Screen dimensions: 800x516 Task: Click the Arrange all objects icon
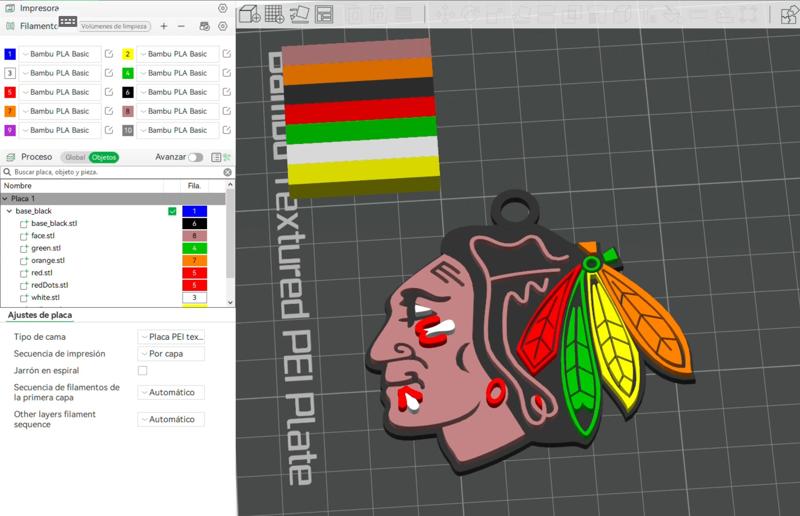point(324,14)
